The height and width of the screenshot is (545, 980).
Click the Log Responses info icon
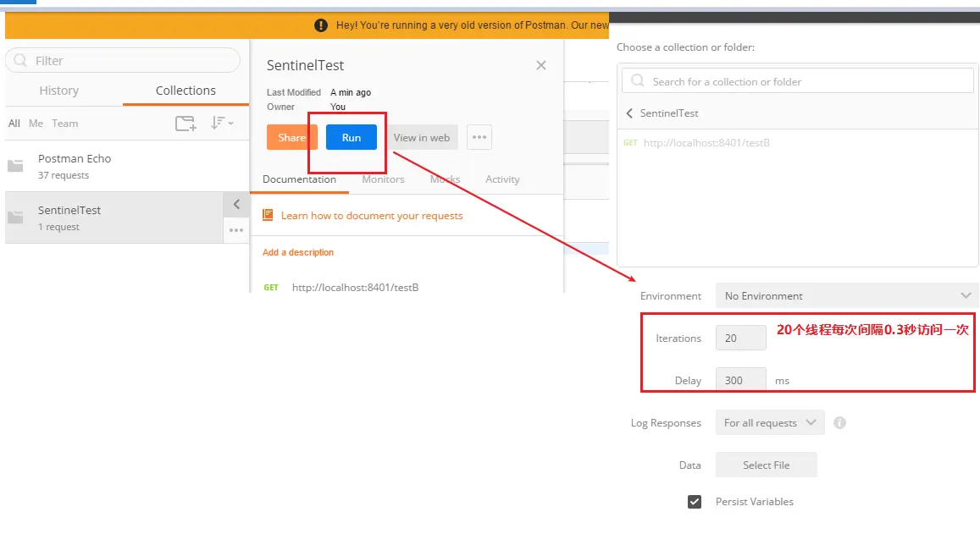coord(840,422)
